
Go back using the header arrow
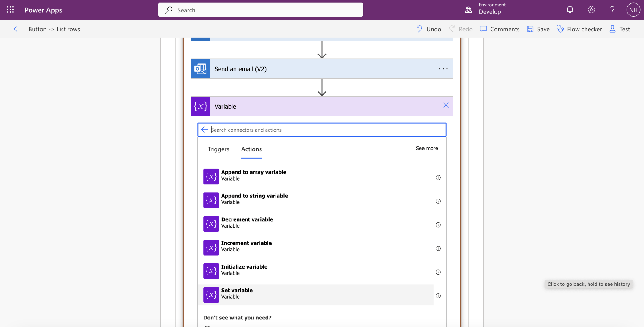tap(17, 29)
